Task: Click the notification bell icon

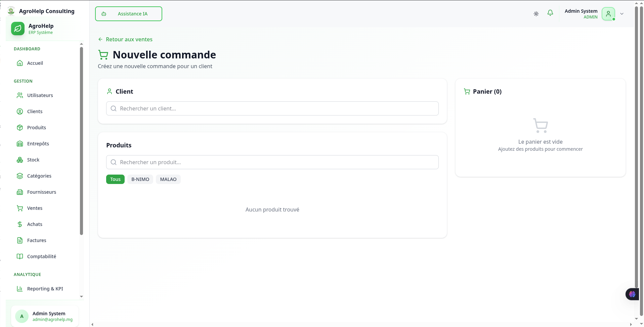Action: point(550,13)
